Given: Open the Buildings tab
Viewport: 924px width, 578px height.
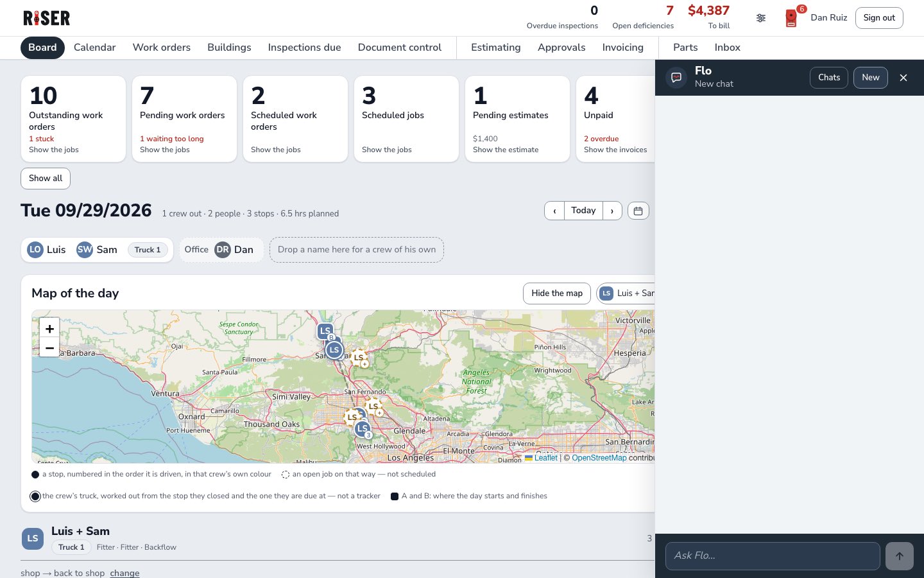Looking at the screenshot, I should (x=229, y=48).
